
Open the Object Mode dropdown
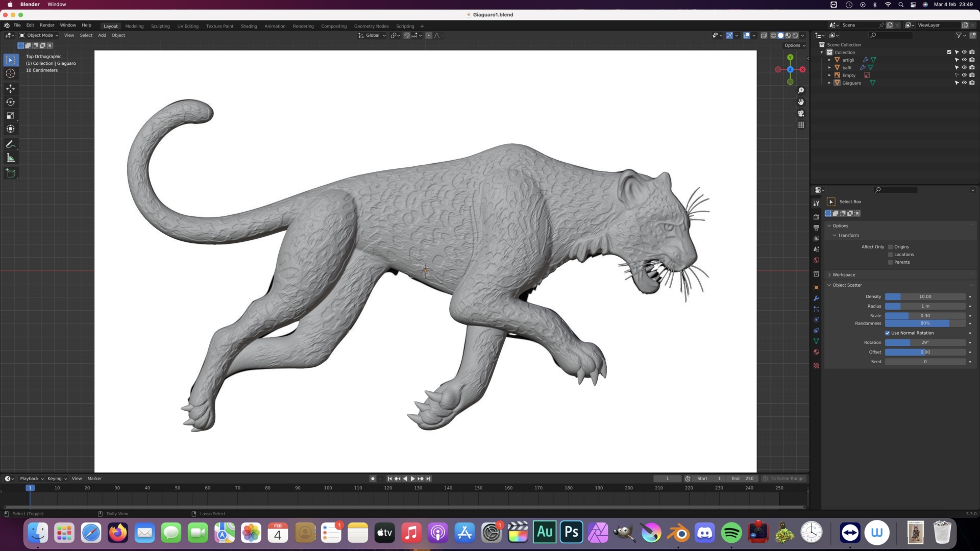39,35
